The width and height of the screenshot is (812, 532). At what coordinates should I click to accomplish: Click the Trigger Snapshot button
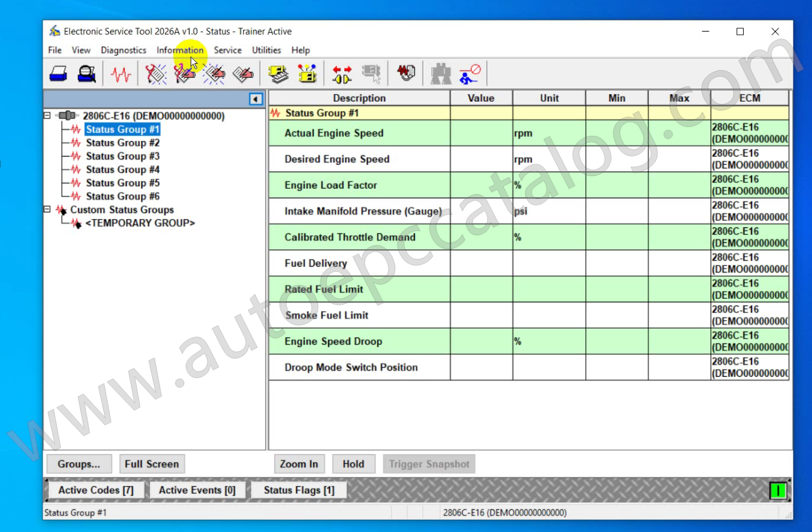(x=429, y=464)
